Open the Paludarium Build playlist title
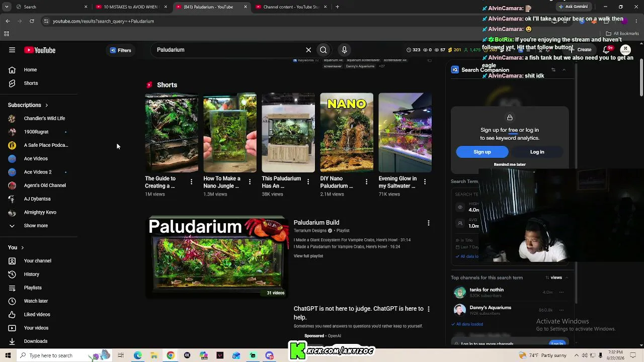Screen dimensions: 644x362 (x=316, y=222)
